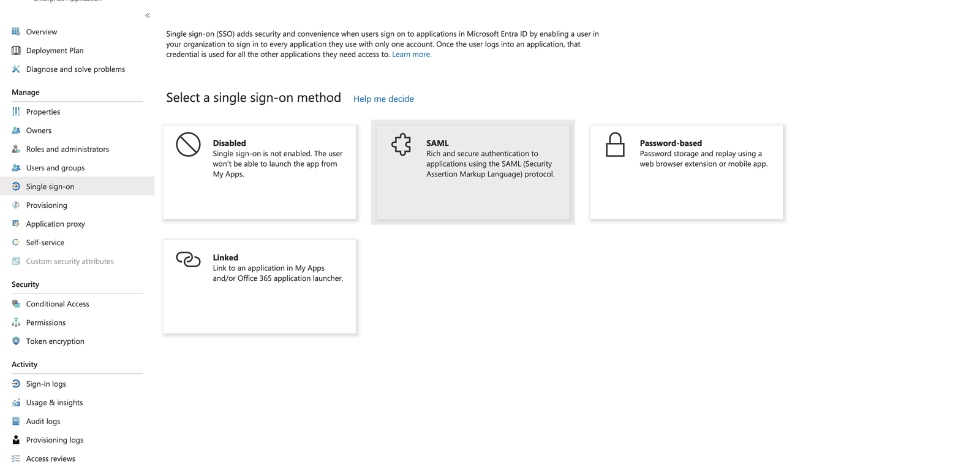Click the Provisioning icon in sidebar
980x475 pixels.
(16, 205)
